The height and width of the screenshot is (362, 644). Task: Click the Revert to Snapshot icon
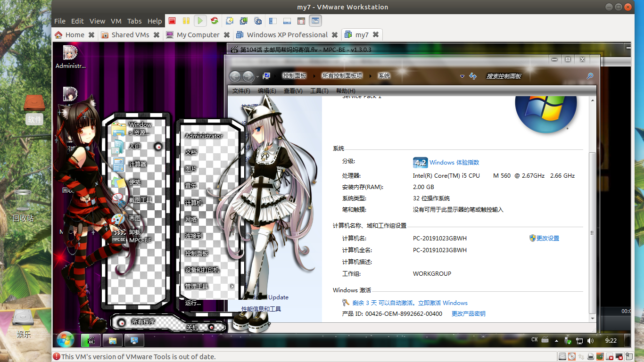pos(244,21)
